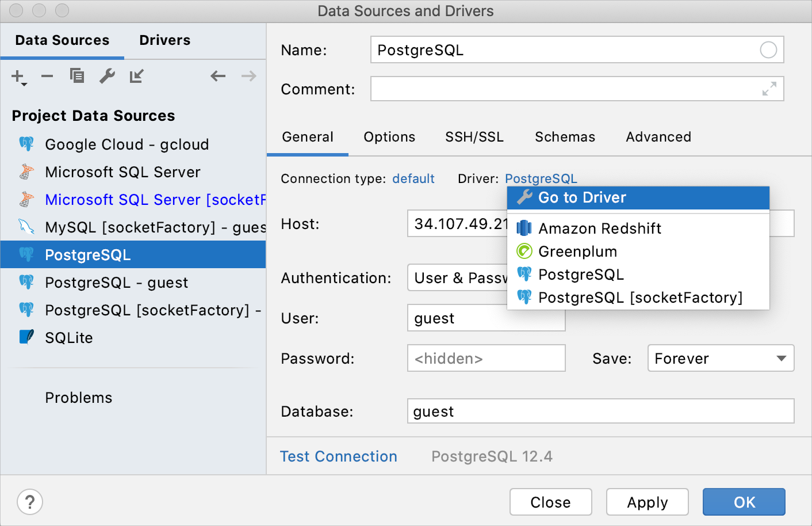Open the Options tab

(x=389, y=137)
